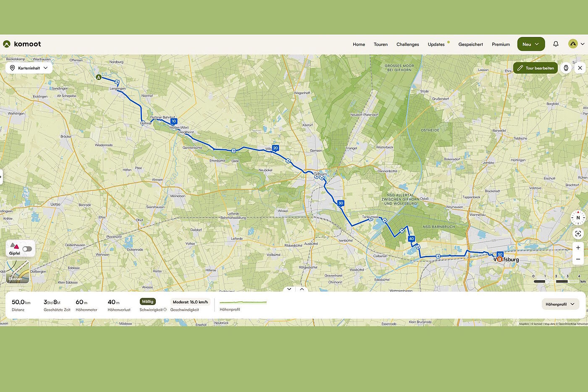
Task: Click the NSG BARNBRUCH map label
Action: [438, 227]
